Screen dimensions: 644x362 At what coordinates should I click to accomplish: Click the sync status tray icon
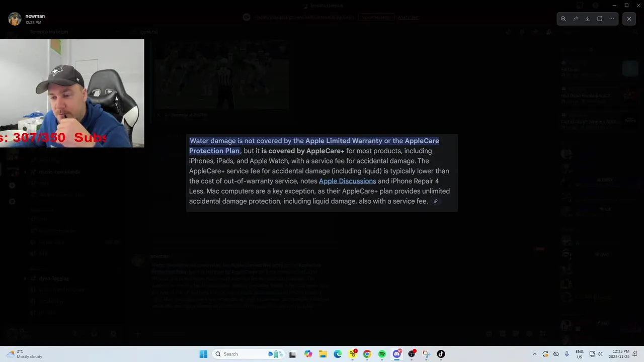(545, 354)
